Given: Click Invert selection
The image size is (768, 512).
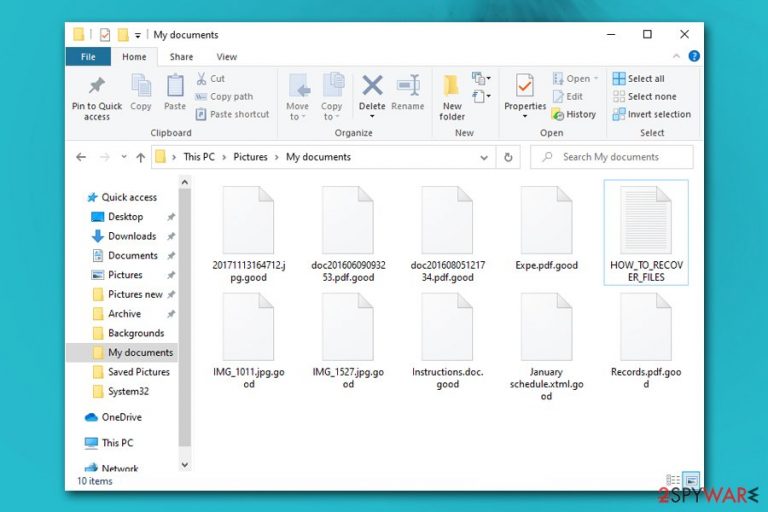Looking at the screenshot, I should click(x=651, y=114).
